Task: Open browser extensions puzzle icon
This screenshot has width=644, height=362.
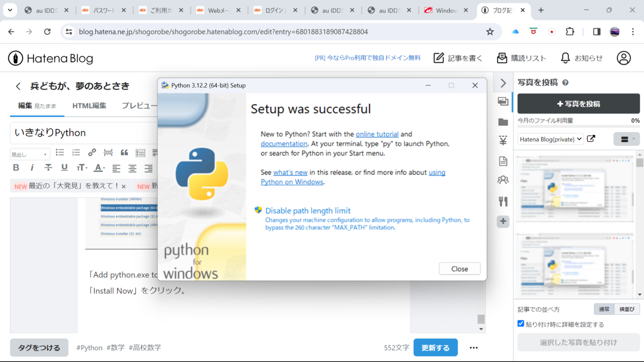Action: click(x=570, y=32)
